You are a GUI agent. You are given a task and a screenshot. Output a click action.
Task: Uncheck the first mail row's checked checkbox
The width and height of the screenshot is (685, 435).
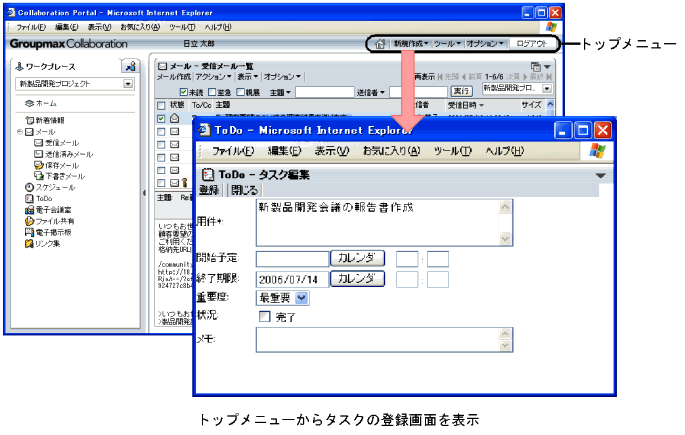(x=161, y=118)
